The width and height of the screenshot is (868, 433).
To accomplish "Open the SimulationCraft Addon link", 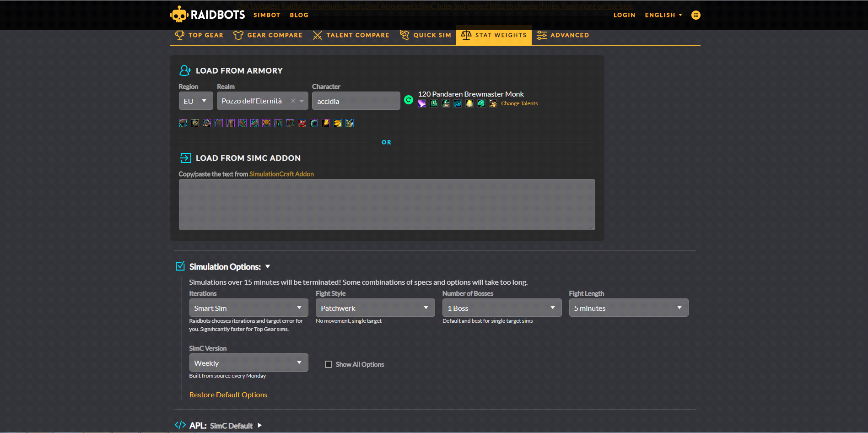I will (281, 174).
